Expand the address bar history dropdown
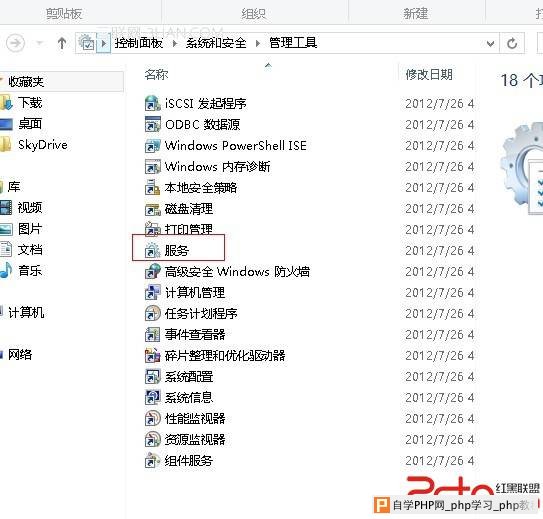Image resolution: width=543 pixels, height=519 pixels. tap(490, 44)
